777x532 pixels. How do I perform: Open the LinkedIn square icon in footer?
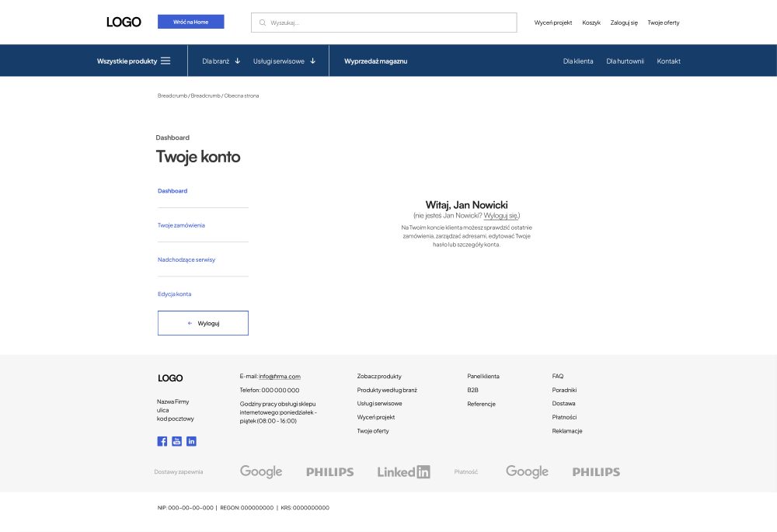(x=191, y=441)
